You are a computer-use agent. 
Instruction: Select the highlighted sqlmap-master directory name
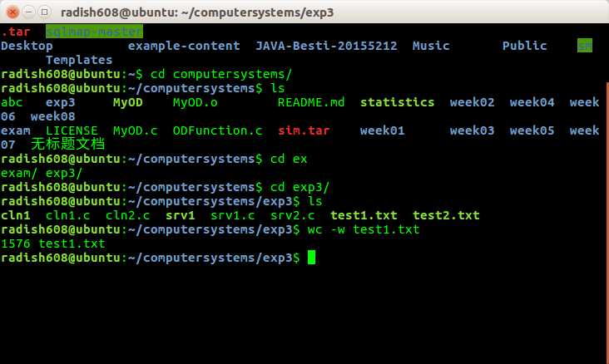[94, 32]
